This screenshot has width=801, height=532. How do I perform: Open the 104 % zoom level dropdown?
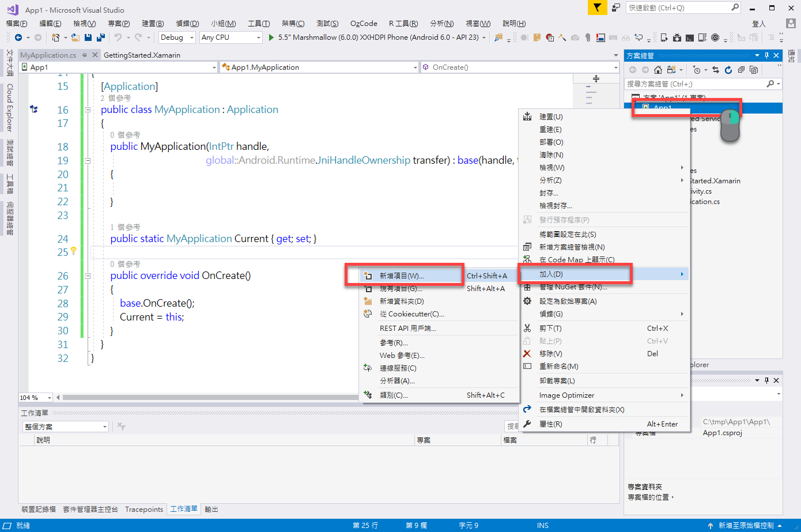pos(35,398)
